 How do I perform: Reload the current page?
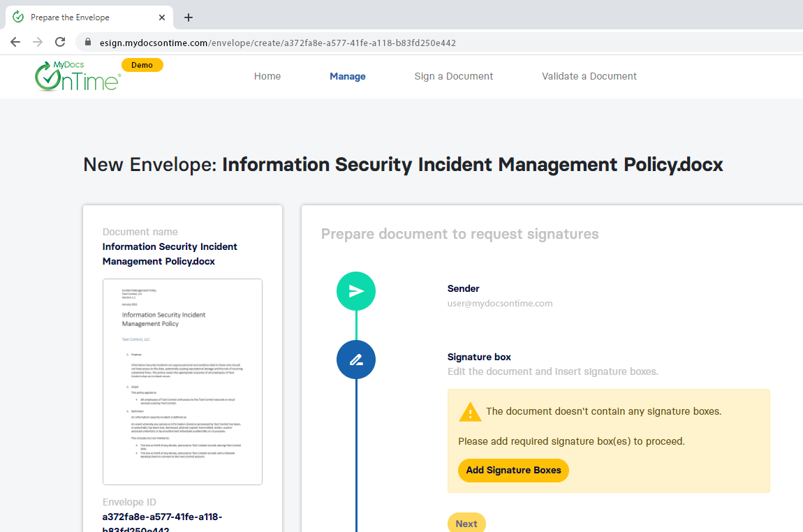pos(60,42)
